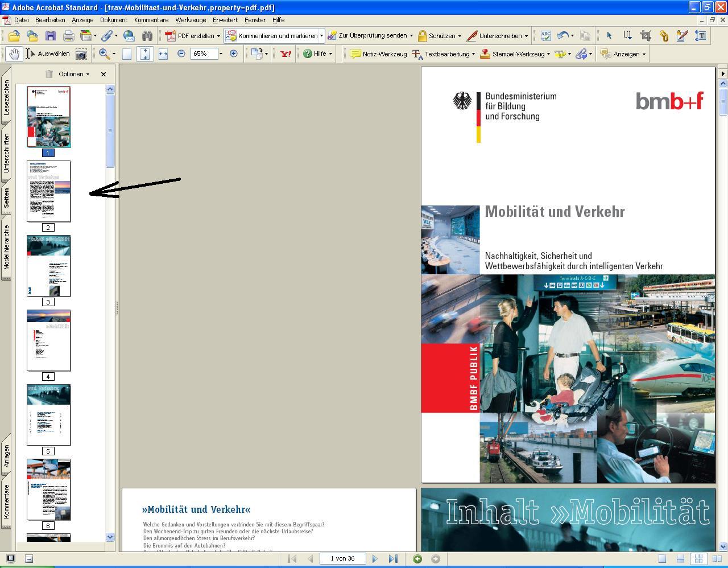Click the page number field '1 von 36'
This screenshot has width=728, height=568.
tap(342, 559)
